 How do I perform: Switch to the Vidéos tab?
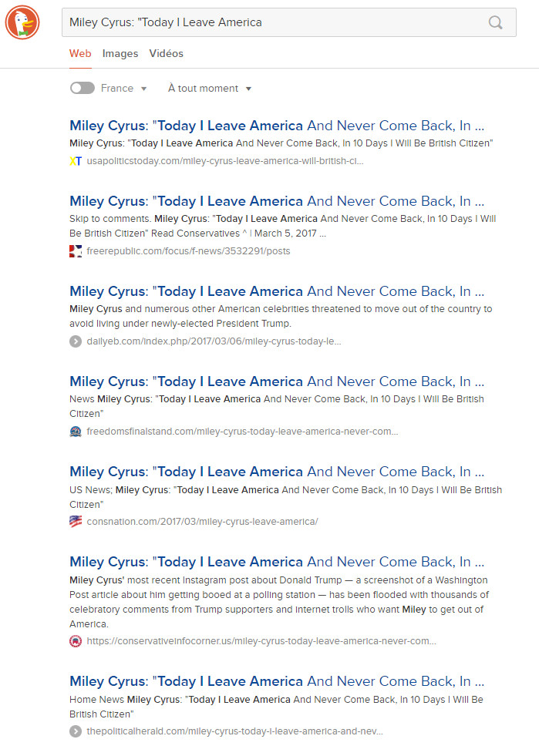coord(166,53)
